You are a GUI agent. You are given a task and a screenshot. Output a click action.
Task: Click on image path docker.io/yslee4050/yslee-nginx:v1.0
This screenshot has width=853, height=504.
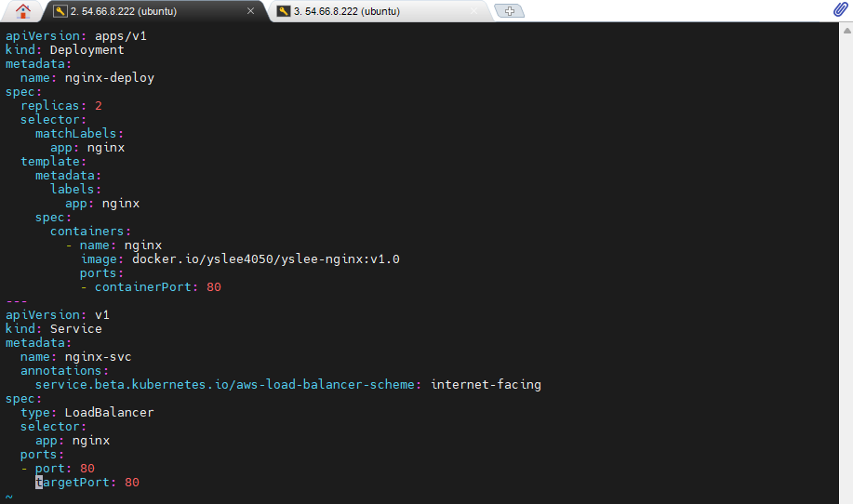tap(266, 259)
